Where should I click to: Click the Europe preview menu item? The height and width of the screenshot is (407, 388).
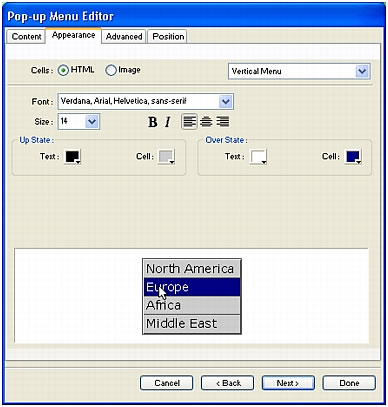(192, 287)
